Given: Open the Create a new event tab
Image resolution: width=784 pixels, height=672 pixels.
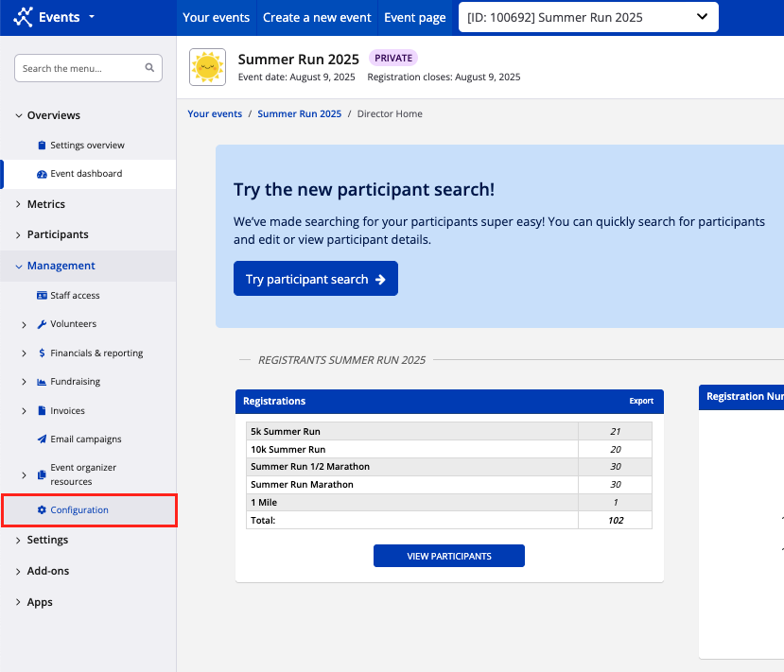Looking at the screenshot, I should (319, 17).
